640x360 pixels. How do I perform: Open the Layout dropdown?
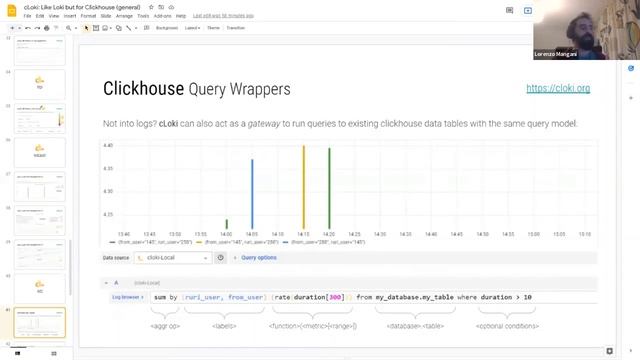[192, 28]
